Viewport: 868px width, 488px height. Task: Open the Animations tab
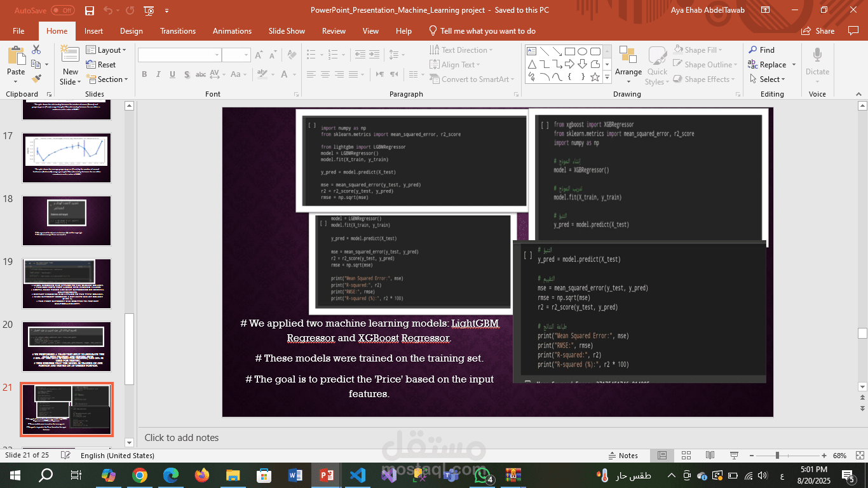[232, 30]
